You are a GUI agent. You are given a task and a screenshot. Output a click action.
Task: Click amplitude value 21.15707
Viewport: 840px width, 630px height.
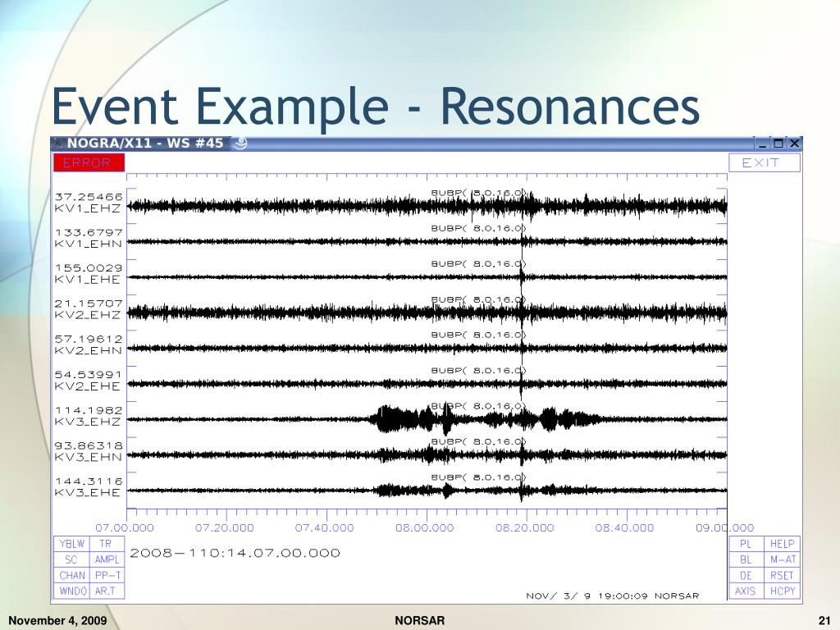coord(89,304)
